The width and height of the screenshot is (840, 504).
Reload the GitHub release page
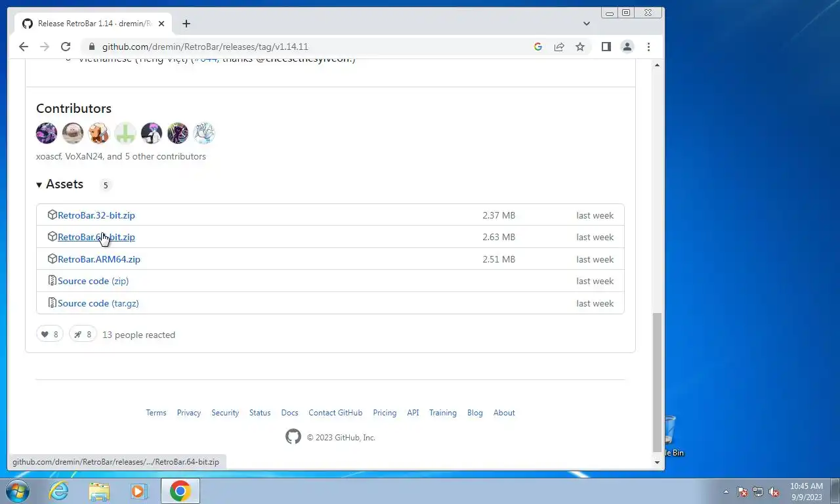click(66, 47)
